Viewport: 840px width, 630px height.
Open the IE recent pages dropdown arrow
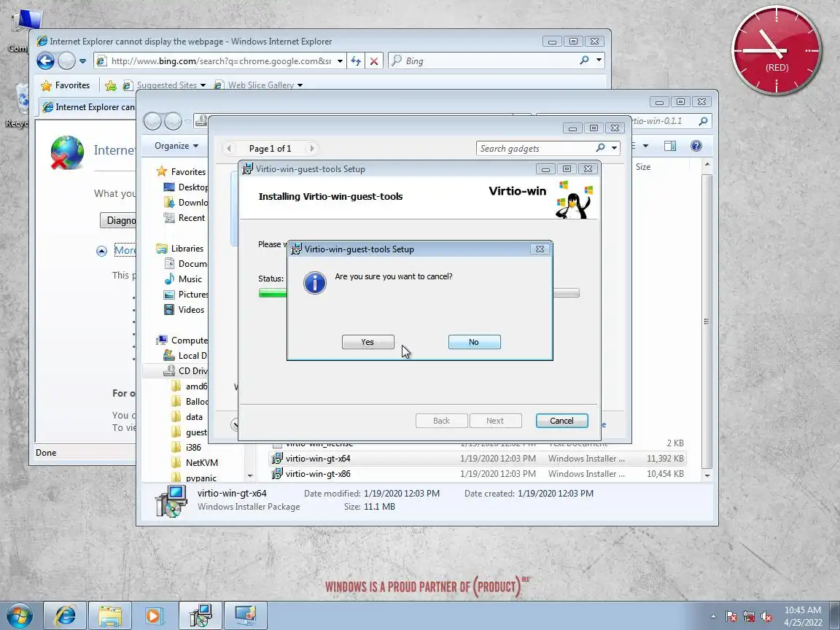83,61
